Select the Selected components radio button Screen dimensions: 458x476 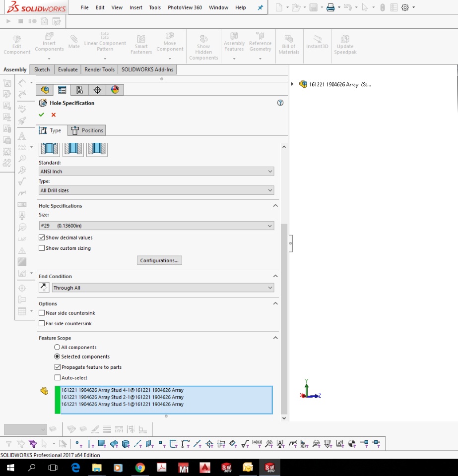(x=57, y=357)
